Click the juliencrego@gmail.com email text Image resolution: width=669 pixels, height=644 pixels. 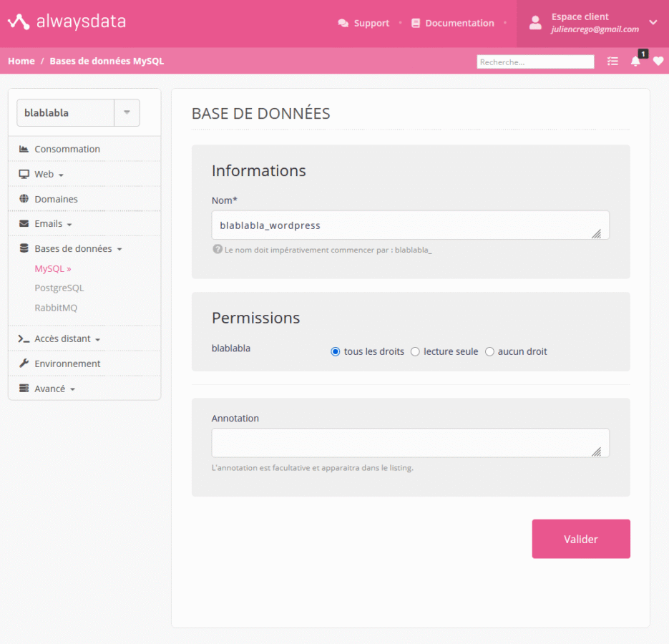595,29
